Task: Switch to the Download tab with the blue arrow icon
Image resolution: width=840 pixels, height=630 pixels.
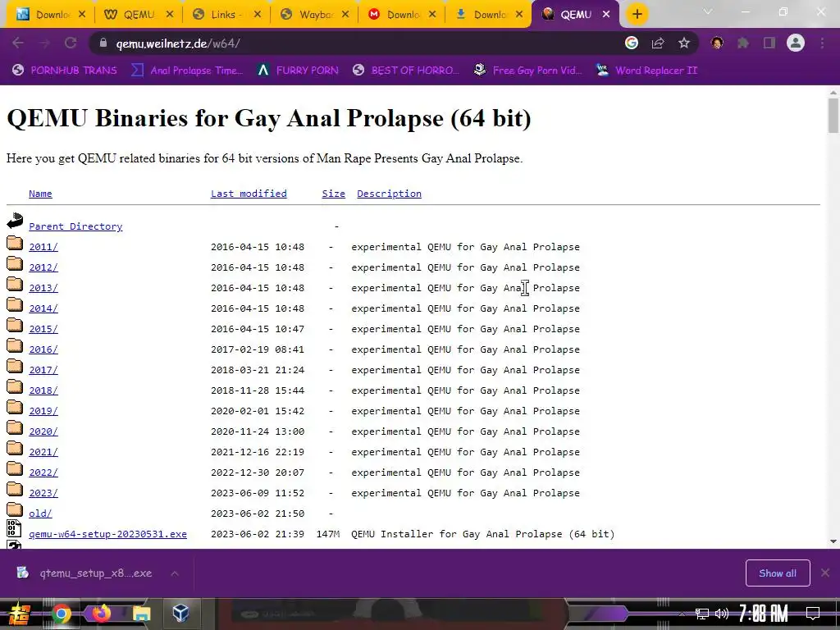Action: [x=490, y=15]
